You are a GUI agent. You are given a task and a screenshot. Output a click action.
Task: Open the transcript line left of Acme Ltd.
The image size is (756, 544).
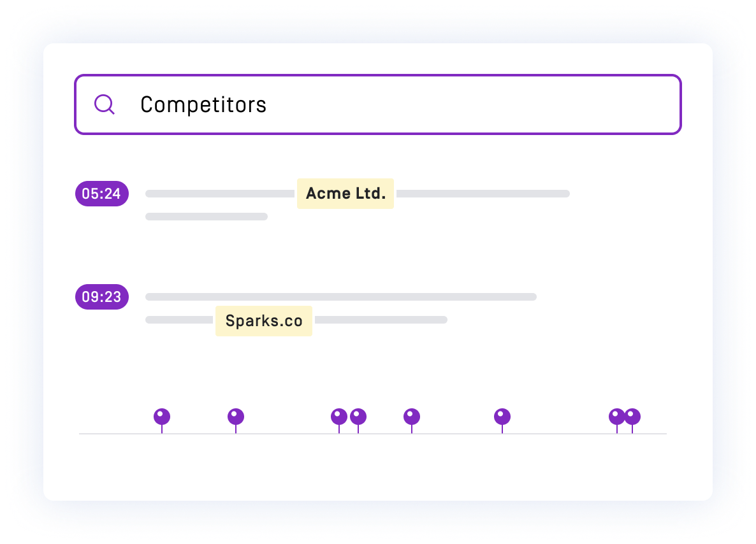point(220,194)
